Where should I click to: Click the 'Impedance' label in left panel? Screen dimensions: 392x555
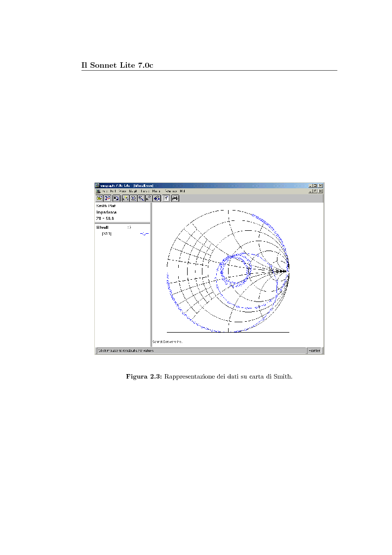coord(107,212)
